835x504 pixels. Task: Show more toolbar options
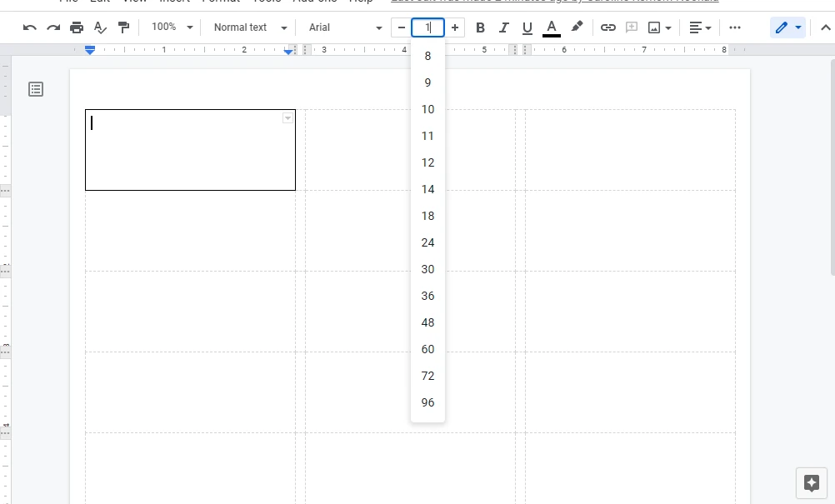click(x=735, y=27)
